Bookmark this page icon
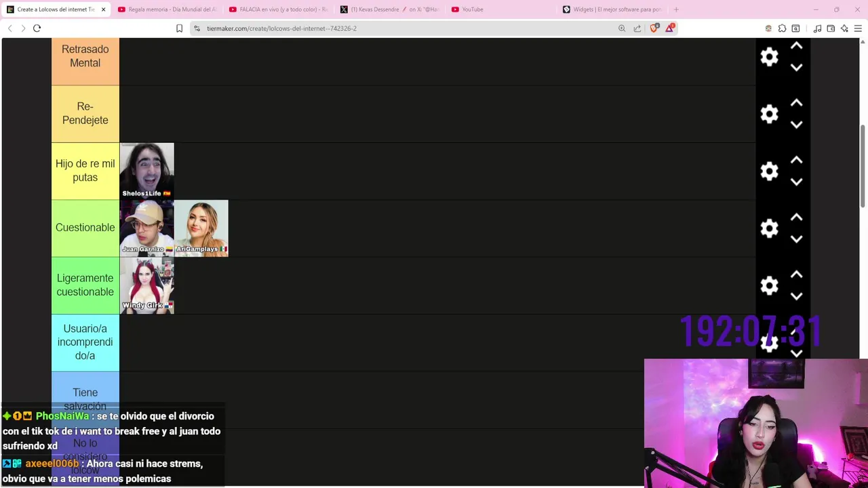 point(179,28)
